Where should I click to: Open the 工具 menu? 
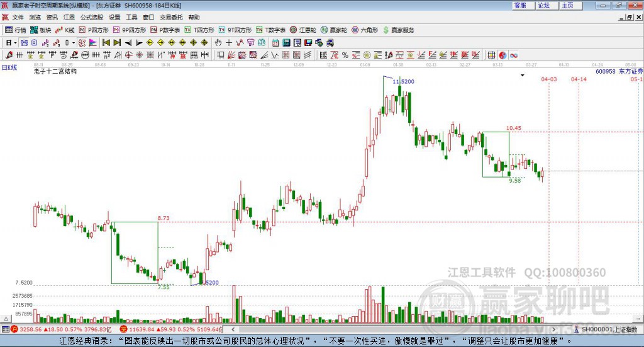pyautogui.click(x=131, y=17)
